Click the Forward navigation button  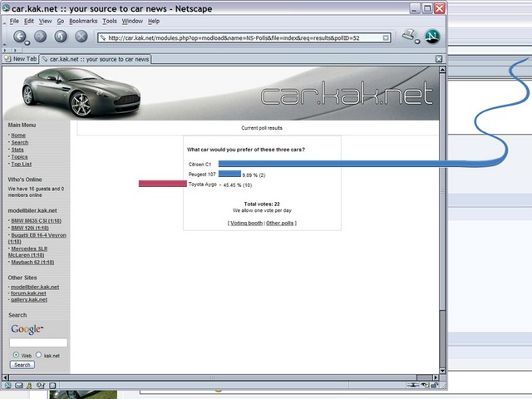[41, 37]
